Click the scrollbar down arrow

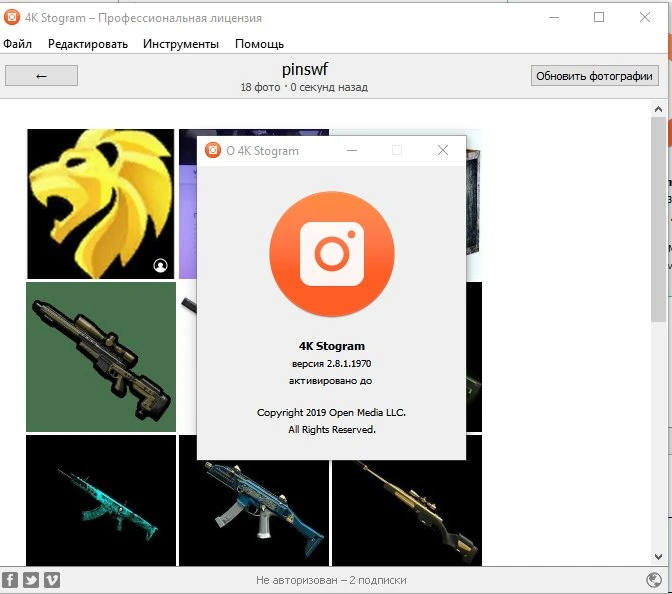[658, 557]
